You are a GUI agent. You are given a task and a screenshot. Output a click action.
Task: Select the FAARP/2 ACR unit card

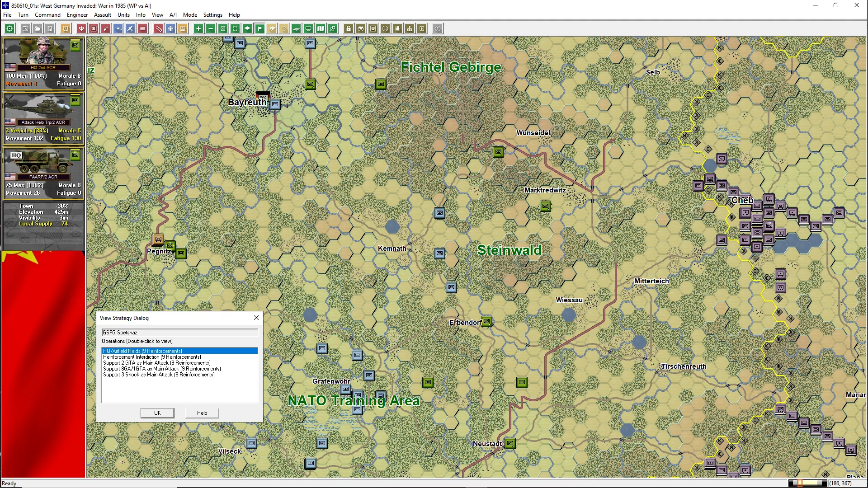pos(43,173)
